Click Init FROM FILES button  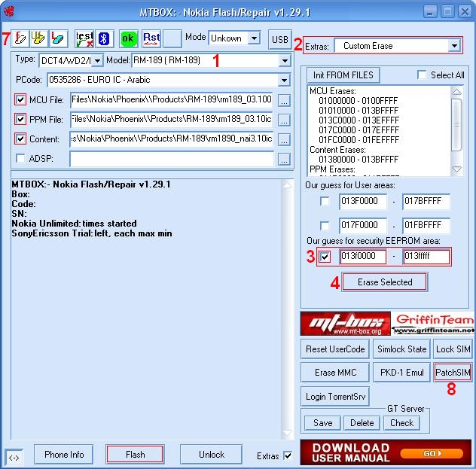tap(343, 75)
